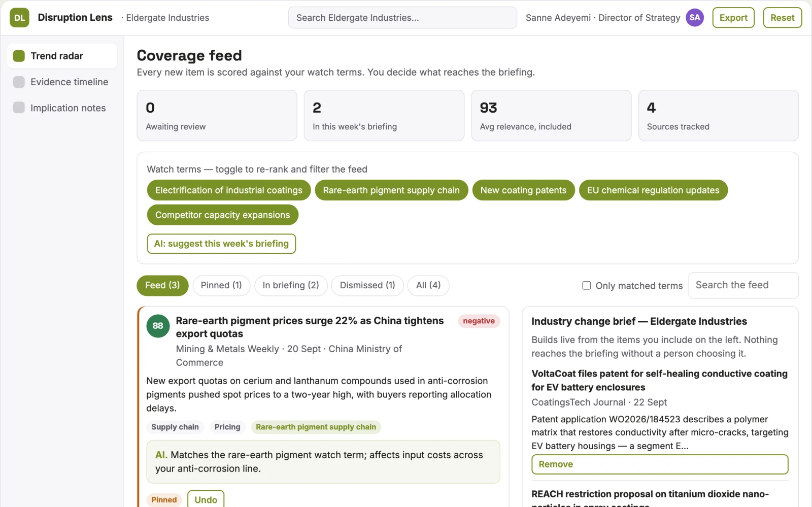Select Trend radar in sidebar
Image resolution: width=812 pixels, height=507 pixels.
pyautogui.click(x=62, y=56)
